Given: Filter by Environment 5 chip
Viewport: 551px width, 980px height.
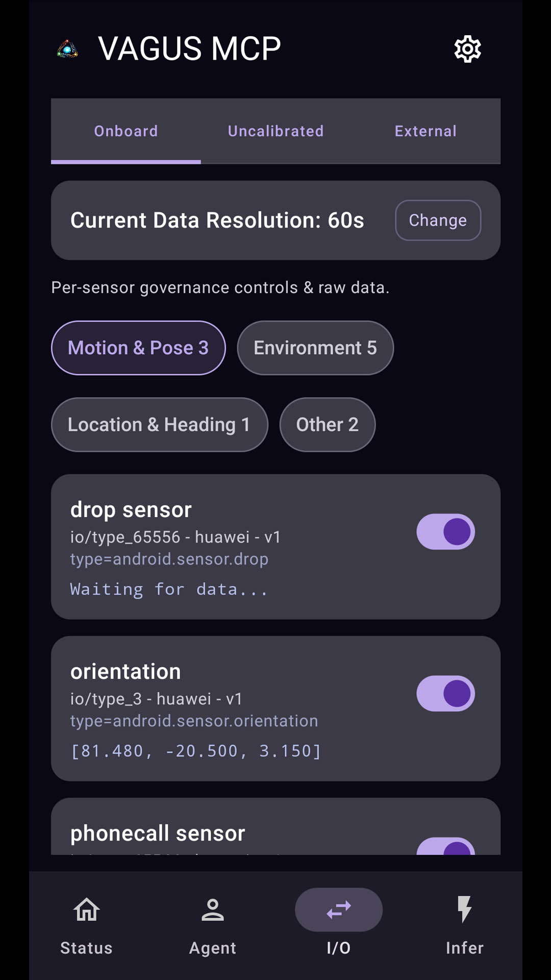Looking at the screenshot, I should (x=315, y=348).
